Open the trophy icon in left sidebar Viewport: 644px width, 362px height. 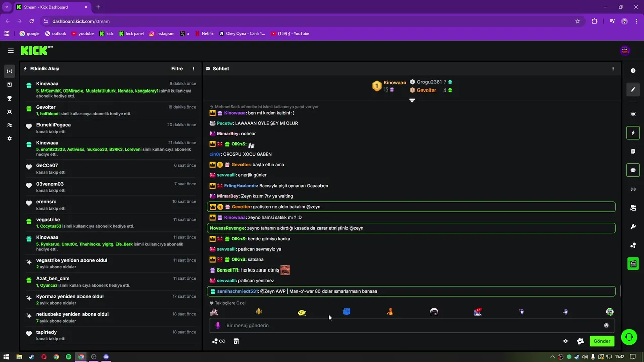[x=9, y=98]
